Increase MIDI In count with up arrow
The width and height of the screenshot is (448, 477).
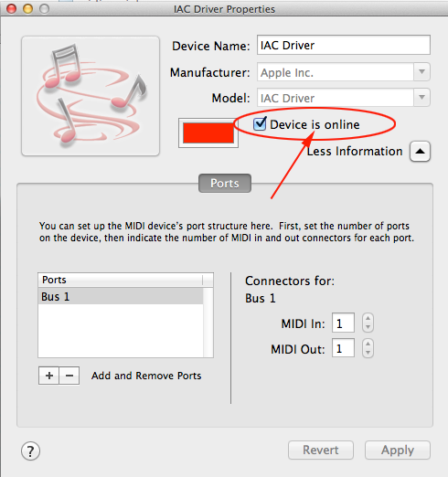368,318
